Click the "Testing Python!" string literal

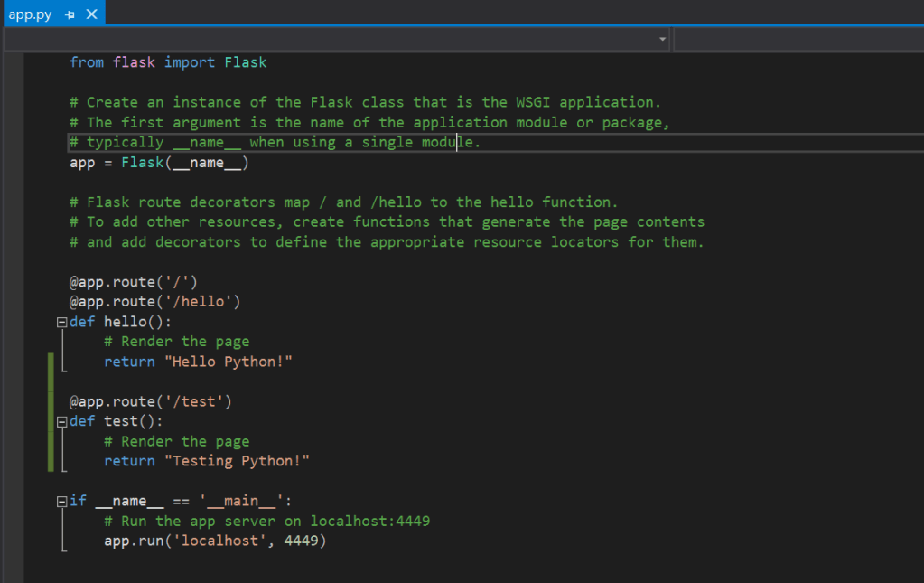236,461
